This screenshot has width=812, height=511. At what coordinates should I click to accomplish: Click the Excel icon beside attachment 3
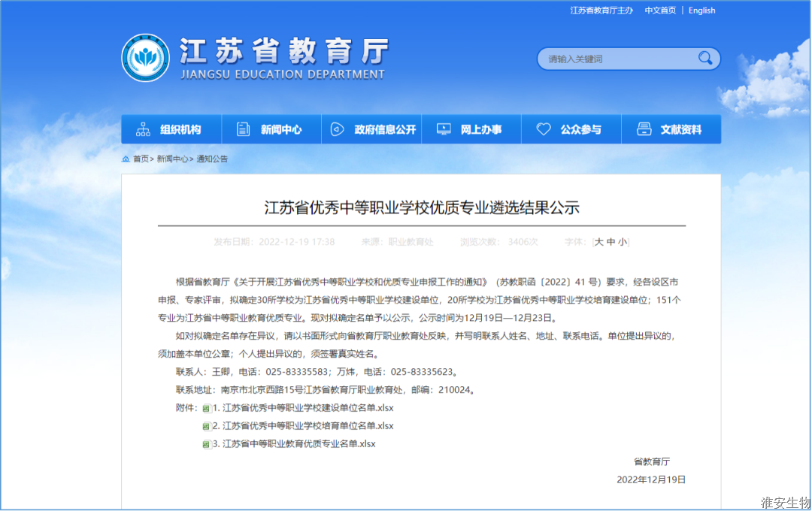click(x=206, y=443)
